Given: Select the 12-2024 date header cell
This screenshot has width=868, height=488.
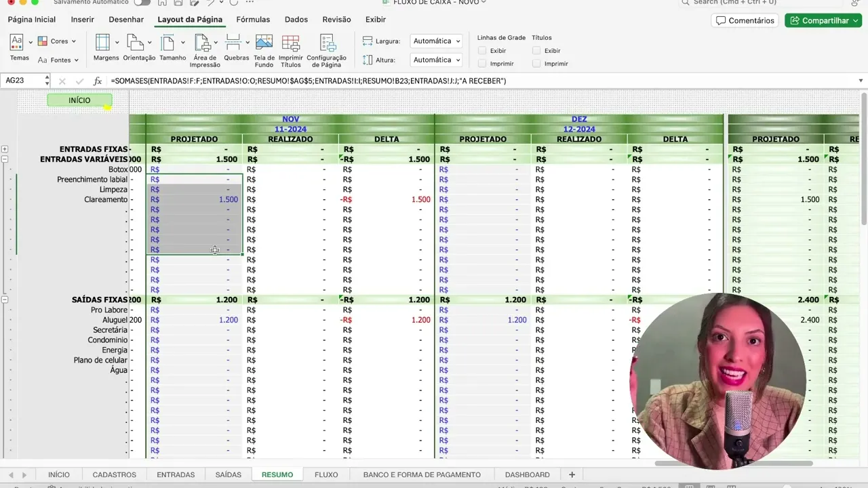Looking at the screenshot, I should click(x=578, y=129).
